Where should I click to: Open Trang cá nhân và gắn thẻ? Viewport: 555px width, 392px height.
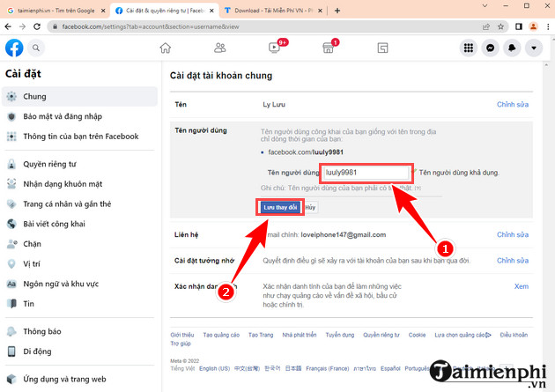tap(79, 203)
